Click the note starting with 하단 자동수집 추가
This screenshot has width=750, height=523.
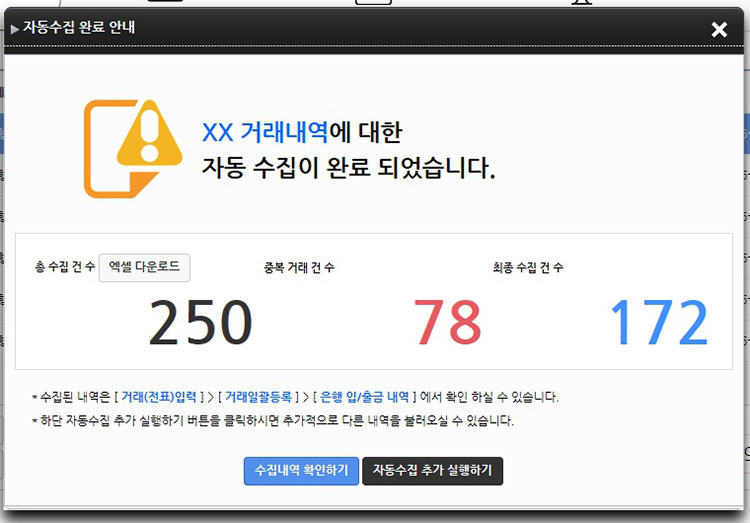tap(273, 421)
